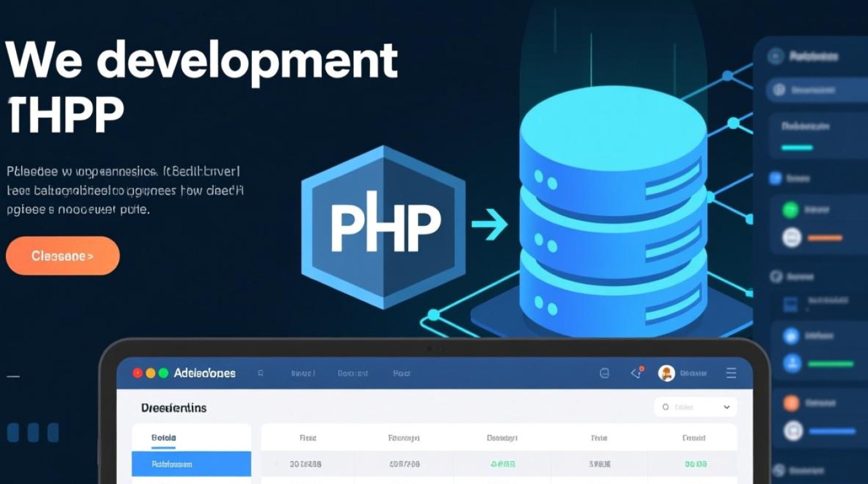Switch to the underlined tab in the left sidebar

tap(163, 438)
